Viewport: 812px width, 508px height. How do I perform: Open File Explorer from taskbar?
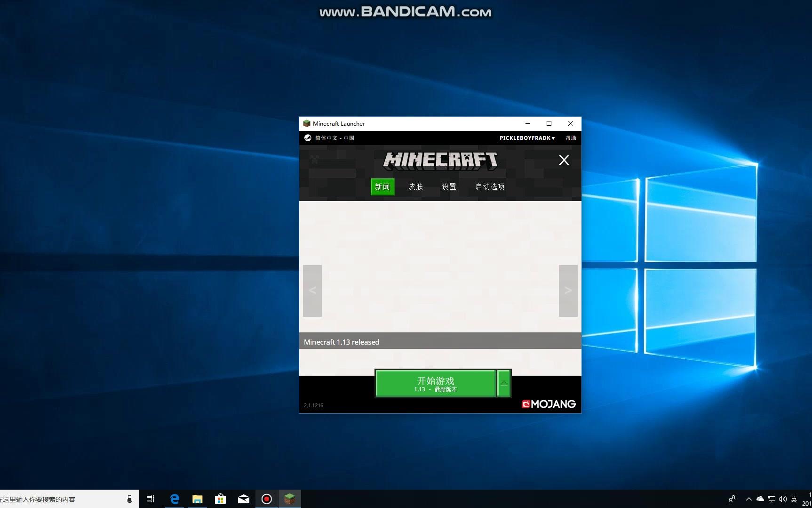198,499
